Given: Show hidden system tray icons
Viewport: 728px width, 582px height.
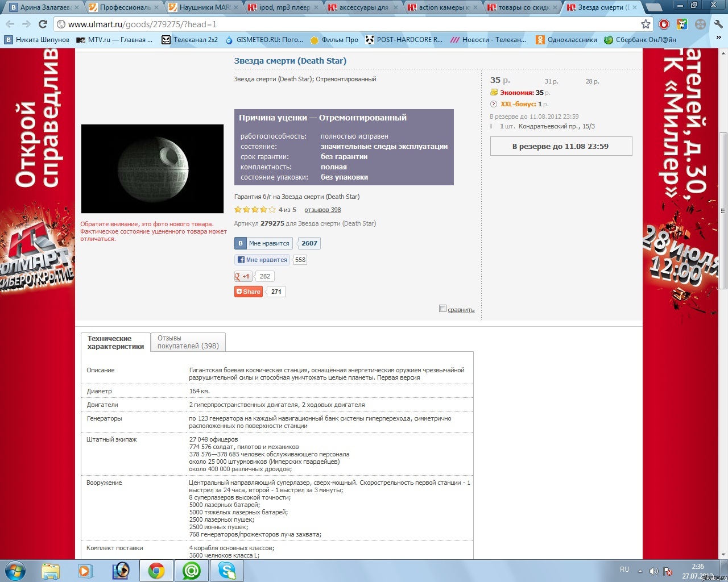Looking at the screenshot, I should click(x=640, y=571).
